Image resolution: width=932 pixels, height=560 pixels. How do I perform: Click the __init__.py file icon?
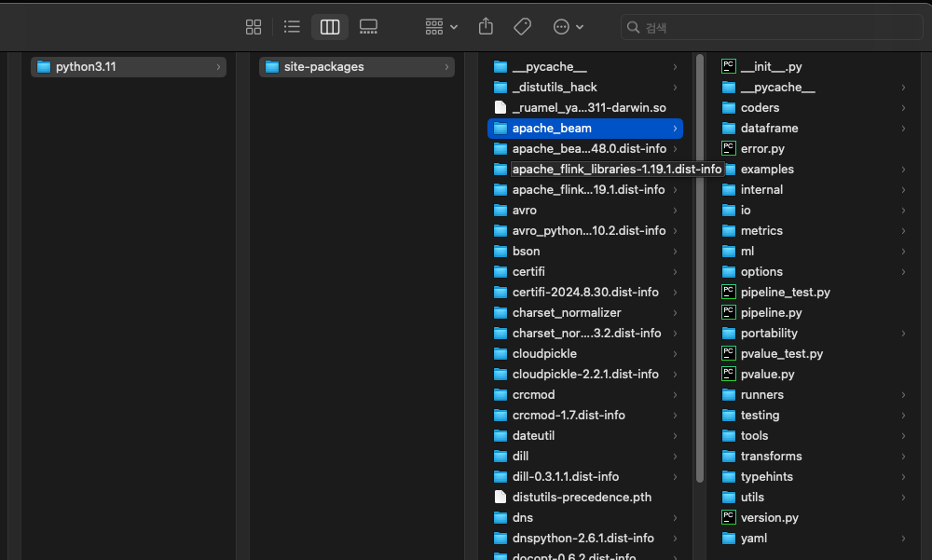pos(728,66)
